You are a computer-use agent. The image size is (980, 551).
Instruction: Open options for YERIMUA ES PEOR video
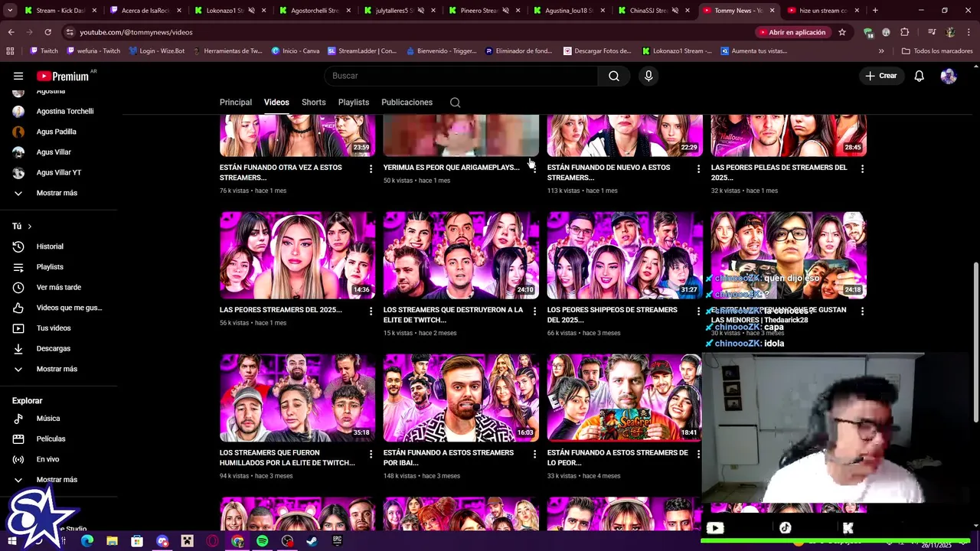pyautogui.click(x=534, y=168)
